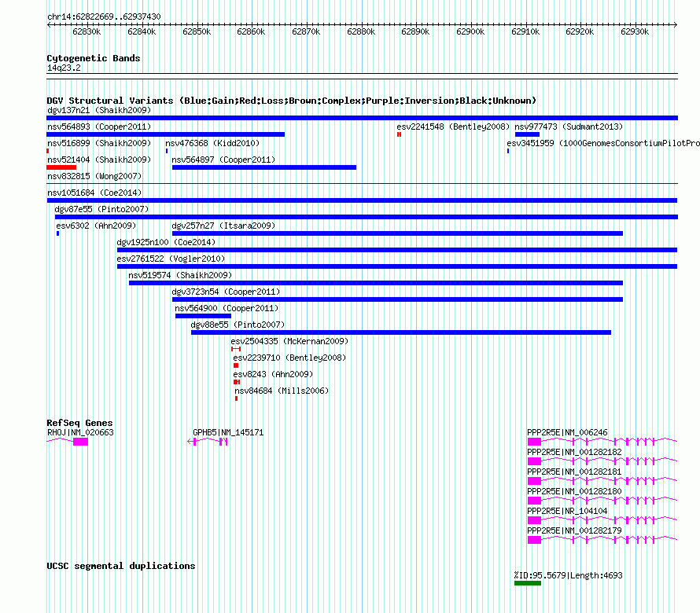Select the red nsv521404 (Shaikh2009) loss bar
The height and width of the screenshot is (613, 700).
(x=61, y=167)
